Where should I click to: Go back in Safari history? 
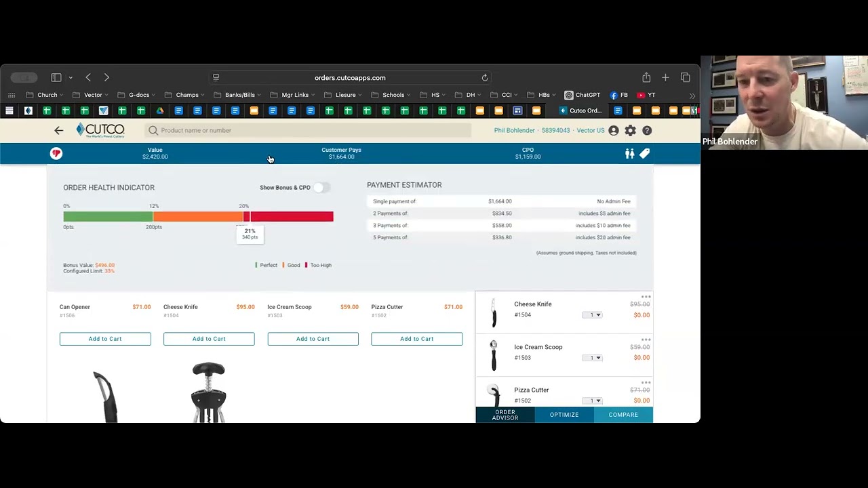(x=88, y=78)
